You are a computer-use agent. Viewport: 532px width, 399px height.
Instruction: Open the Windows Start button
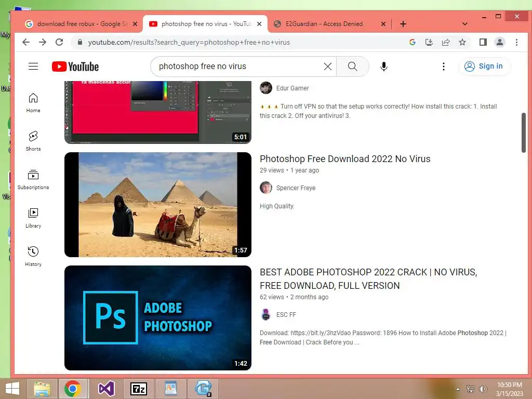coord(12,389)
